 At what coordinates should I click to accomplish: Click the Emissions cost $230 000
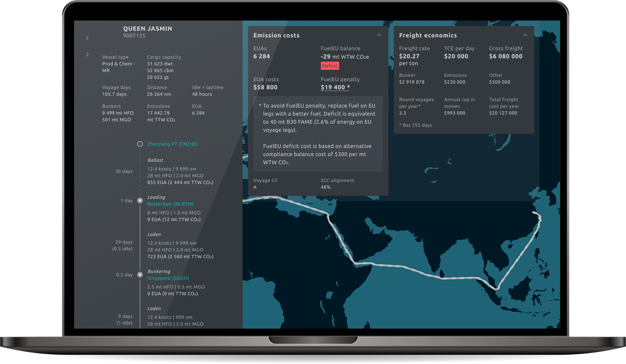455,82
